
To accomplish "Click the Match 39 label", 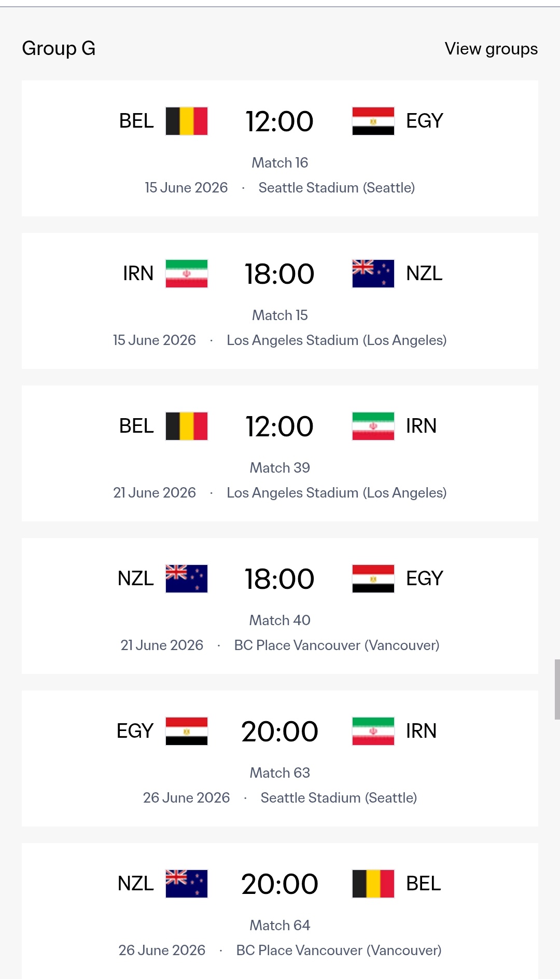I will pyautogui.click(x=279, y=468).
